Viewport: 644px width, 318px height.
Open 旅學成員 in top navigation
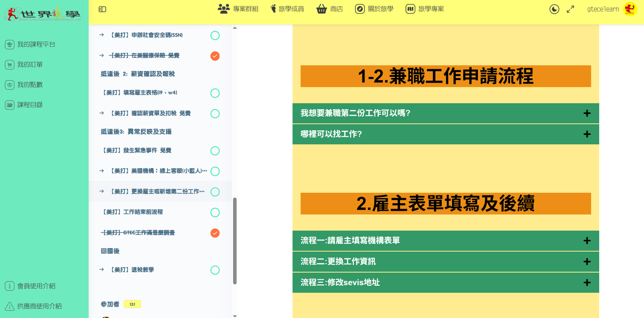pyautogui.click(x=287, y=9)
